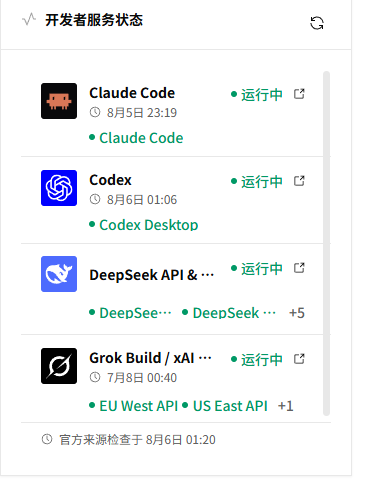
Task: Open the Grok Build xAI logo icon
Action: (59, 366)
